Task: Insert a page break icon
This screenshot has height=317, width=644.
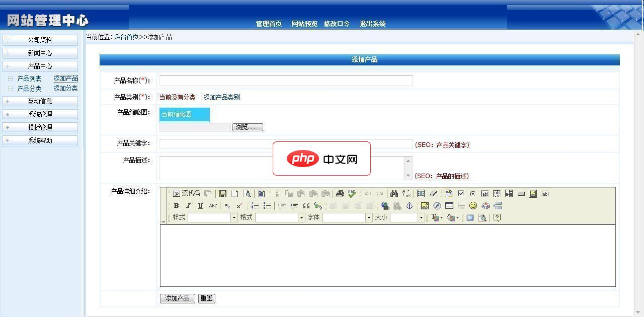Action: 498,206
